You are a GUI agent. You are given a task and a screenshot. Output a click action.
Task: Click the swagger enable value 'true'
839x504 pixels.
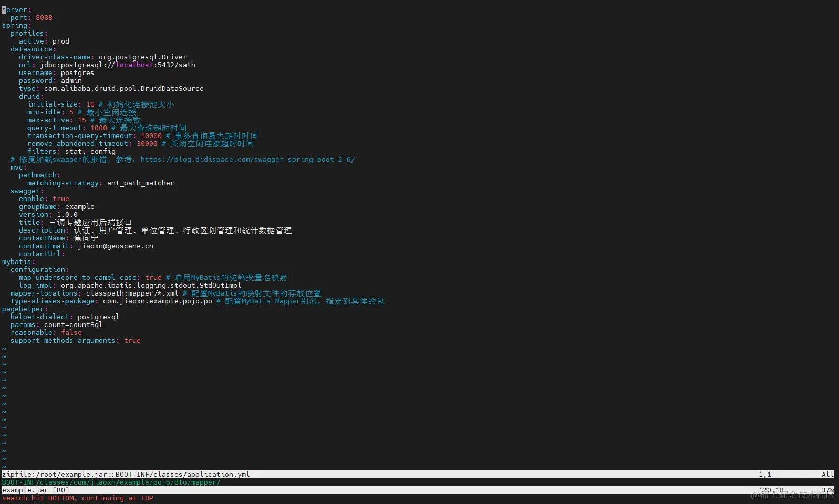point(61,199)
